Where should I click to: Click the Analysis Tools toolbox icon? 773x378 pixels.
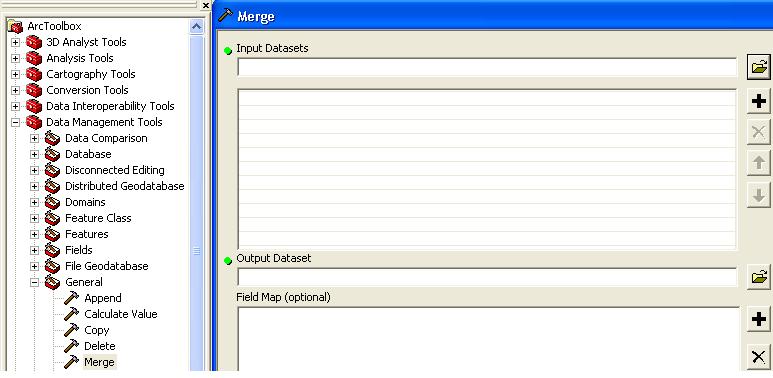coord(34,58)
